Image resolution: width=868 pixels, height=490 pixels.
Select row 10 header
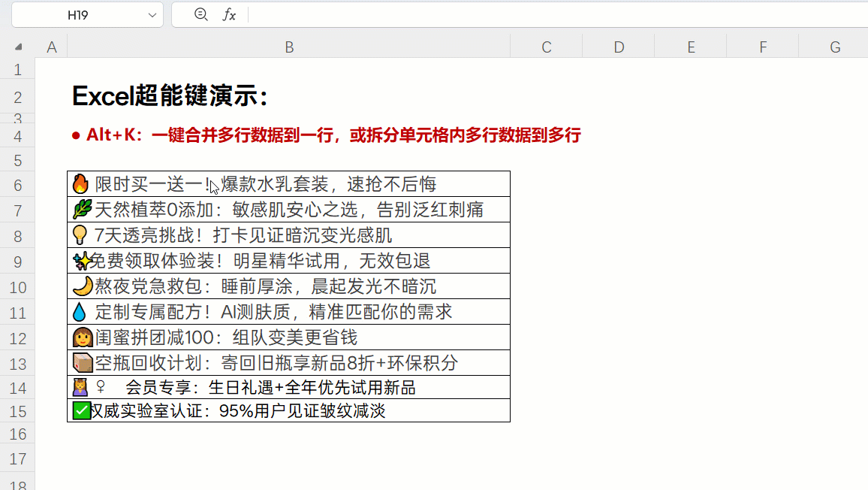[x=18, y=286]
